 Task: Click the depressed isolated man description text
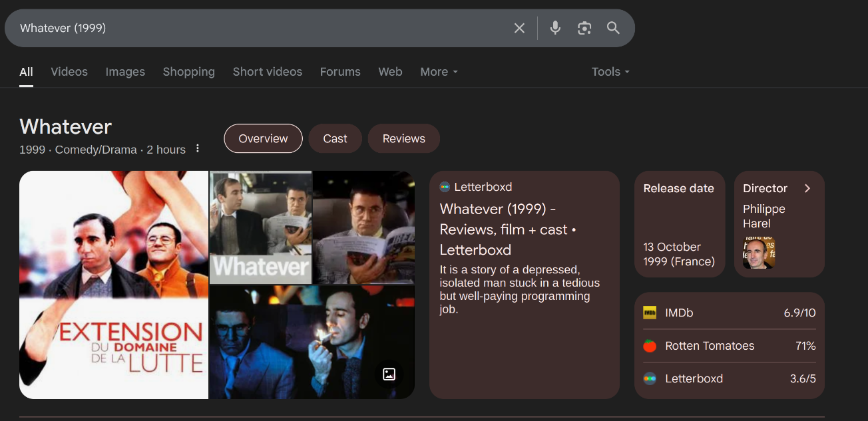pos(520,289)
